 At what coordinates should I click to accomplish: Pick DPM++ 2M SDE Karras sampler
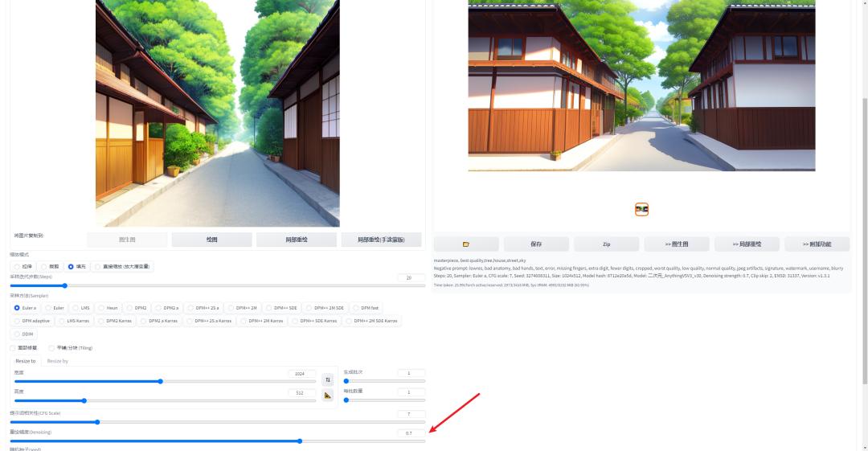click(x=372, y=321)
